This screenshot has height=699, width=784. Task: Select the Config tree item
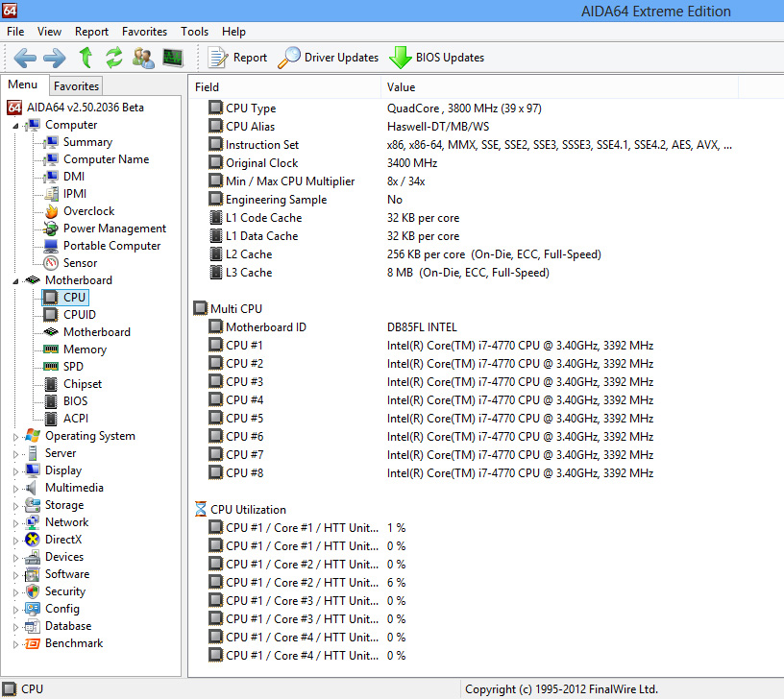click(x=62, y=609)
